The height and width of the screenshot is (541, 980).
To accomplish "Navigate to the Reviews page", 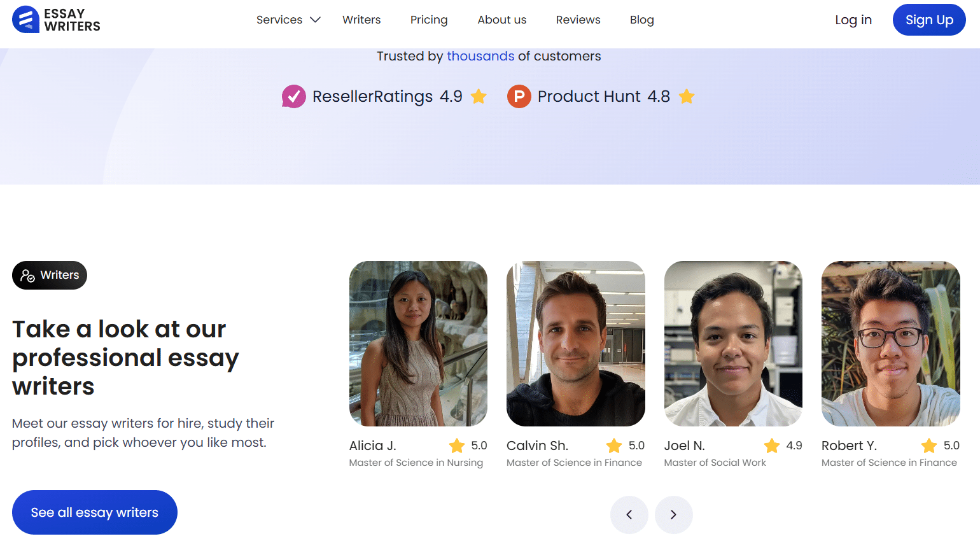I will pyautogui.click(x=578, y=20).
